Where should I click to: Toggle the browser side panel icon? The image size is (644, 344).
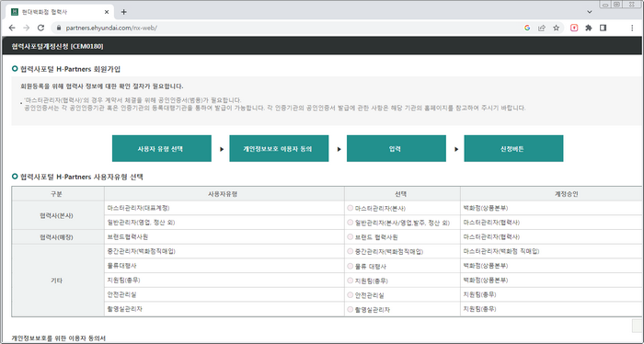603,28
